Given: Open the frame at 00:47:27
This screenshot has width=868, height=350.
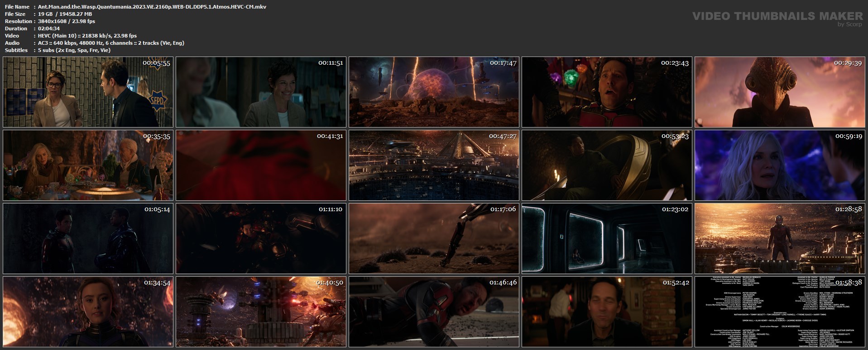Looking at the screenshot, I should pyautogui.click(x=434, y=165).
